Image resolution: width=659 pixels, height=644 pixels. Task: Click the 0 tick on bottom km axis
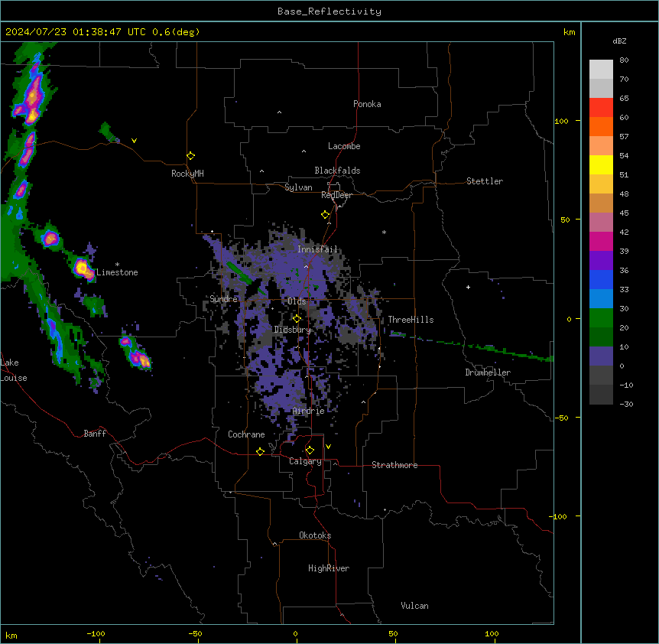pos(295,633)
